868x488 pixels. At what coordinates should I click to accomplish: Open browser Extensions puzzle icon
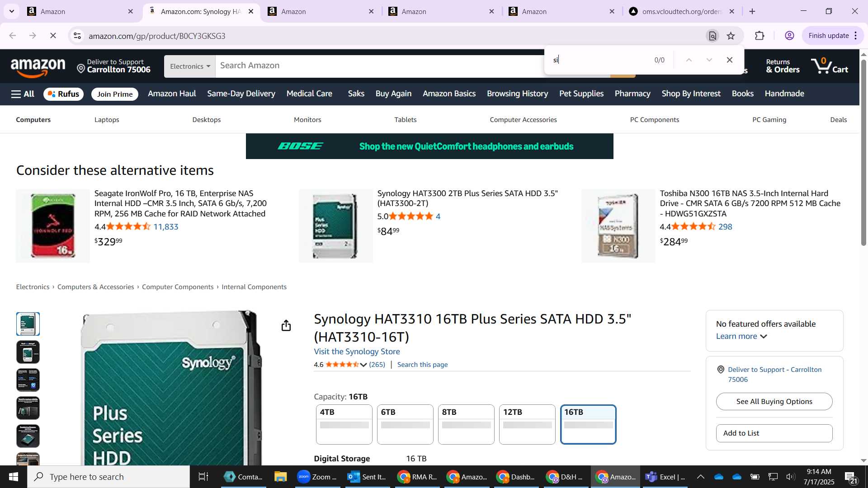tap(759, 36)
